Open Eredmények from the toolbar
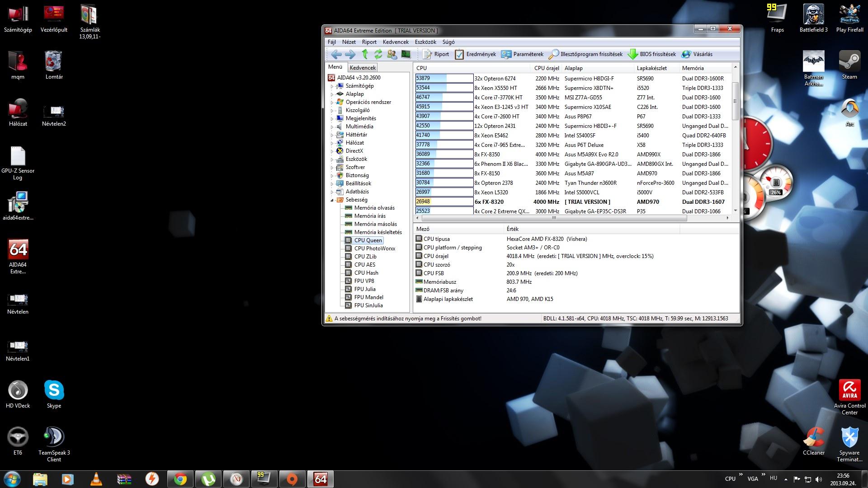 tap(475, 54)
